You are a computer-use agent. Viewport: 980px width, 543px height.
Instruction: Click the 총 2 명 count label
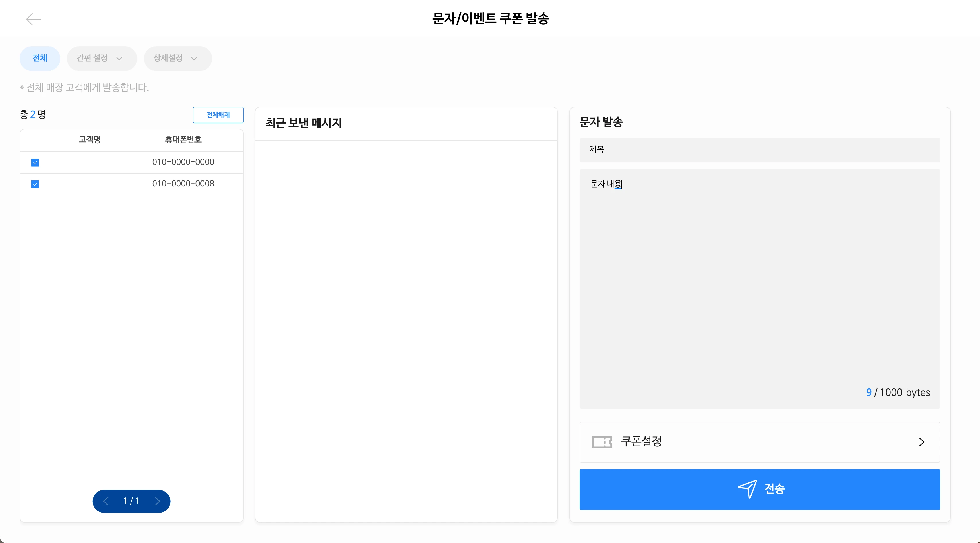(x=33, y=115)
